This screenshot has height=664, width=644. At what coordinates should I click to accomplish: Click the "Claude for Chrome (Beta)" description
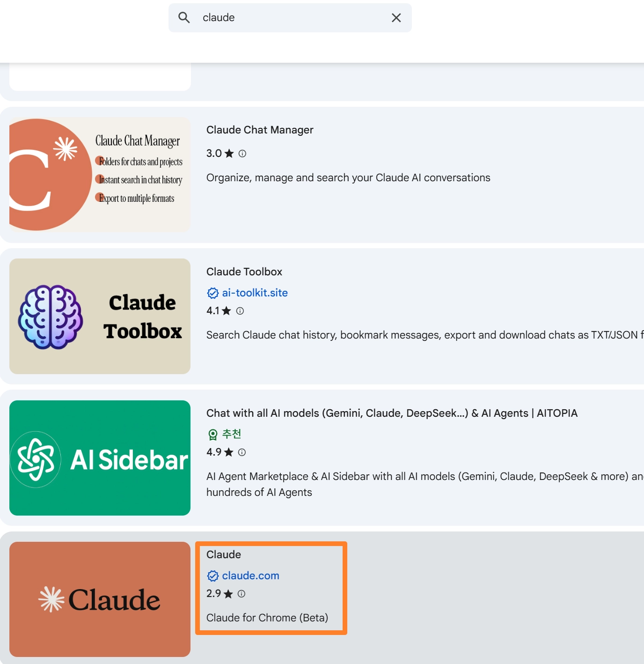[267, 618]
